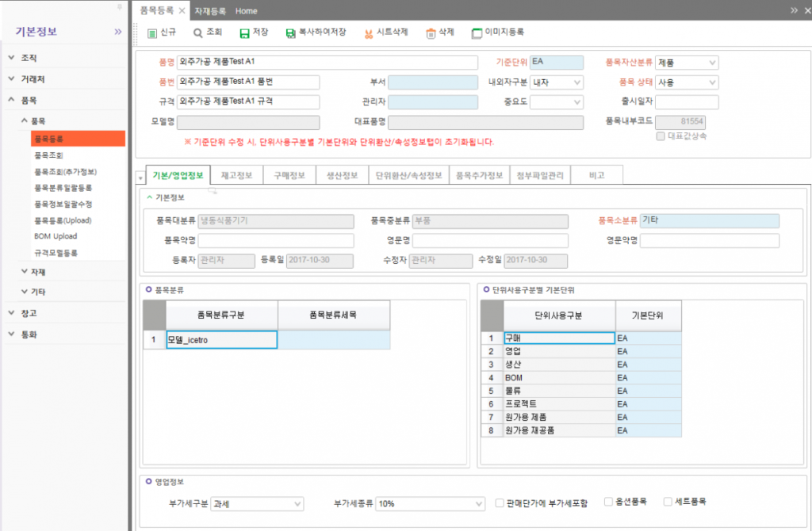Viewport: 812px width, 531px height.
Task: Click the 저장 (Save) toolbar icon
Action: [244, 33]
